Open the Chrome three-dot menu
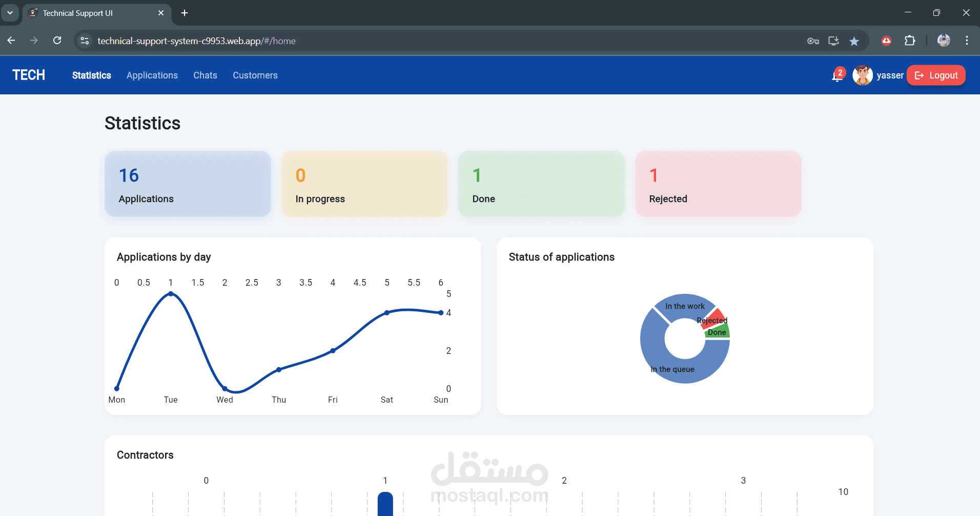 tap(967, 41)
